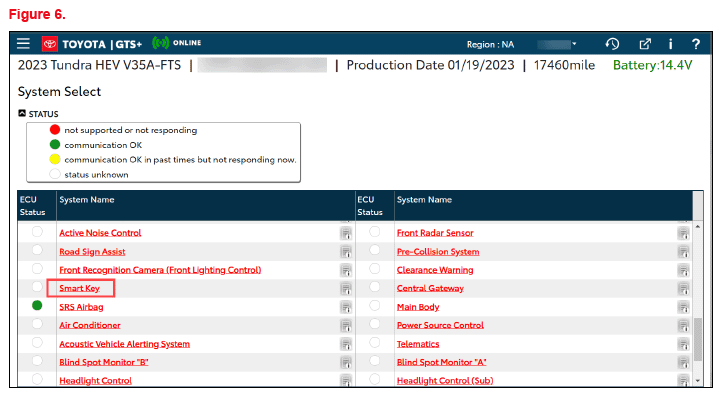Open Front Recognition Camera (Front Lighting Control)

click(160, 270)
